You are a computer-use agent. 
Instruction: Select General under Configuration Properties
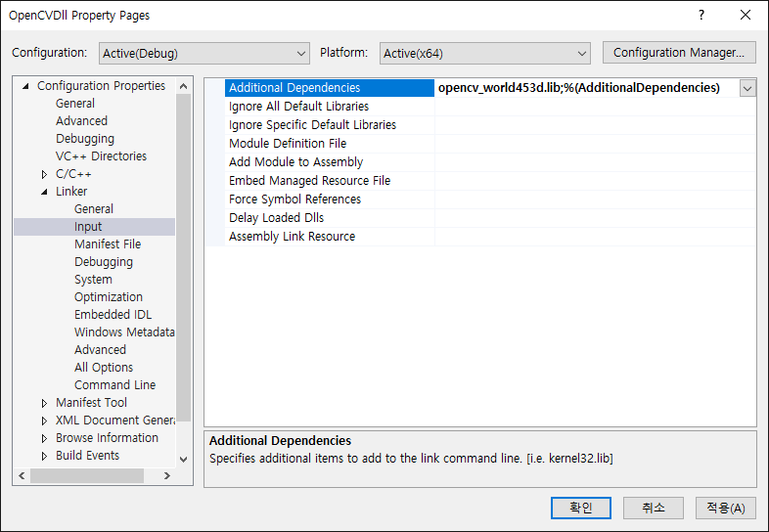(75, 104)
